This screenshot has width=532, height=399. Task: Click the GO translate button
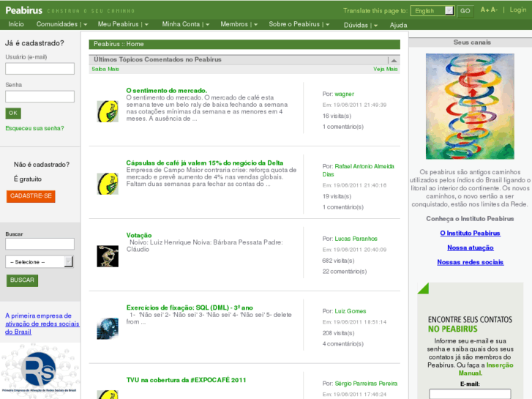(465, 11)
